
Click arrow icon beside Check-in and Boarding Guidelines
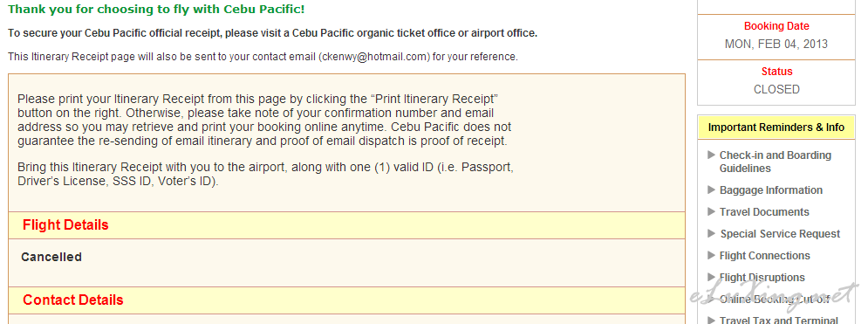(712, 155)
